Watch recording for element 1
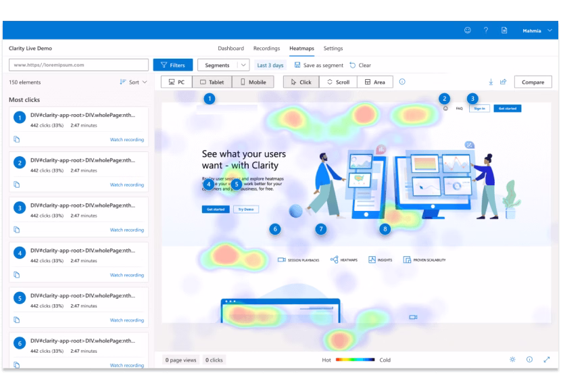561x392 pixels. (126, 139)
